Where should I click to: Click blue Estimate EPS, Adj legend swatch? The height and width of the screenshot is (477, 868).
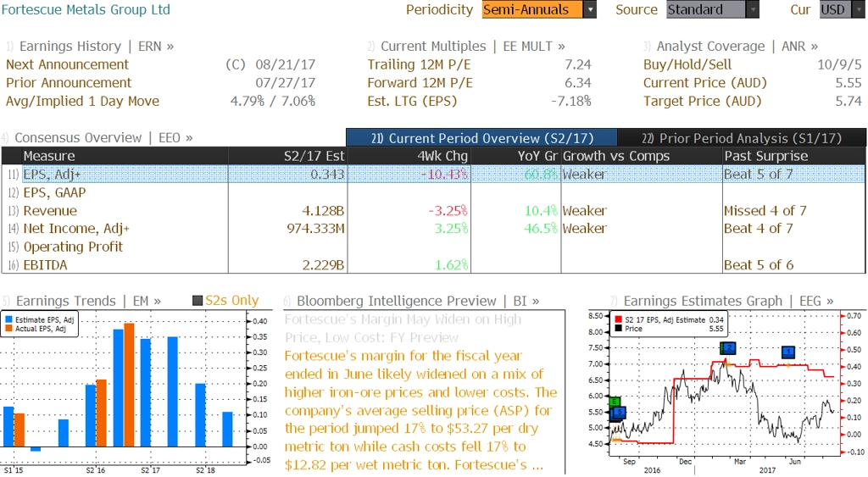(x=8, y=320)
